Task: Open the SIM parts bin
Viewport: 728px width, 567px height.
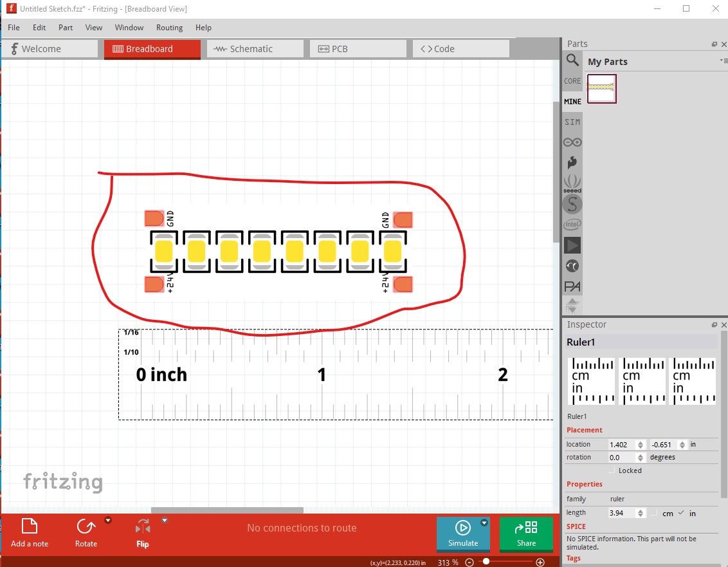Action: 572,122
